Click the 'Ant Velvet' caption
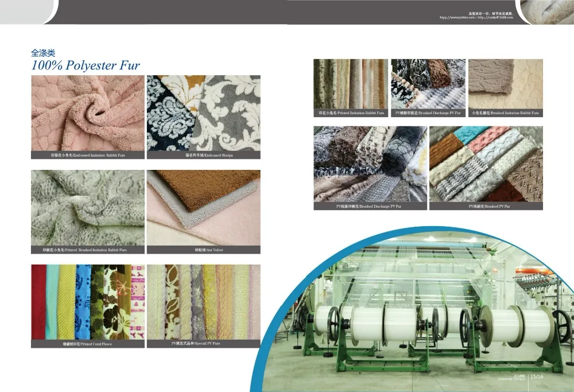This screenshot has width=574, height=392. [209, 250]
